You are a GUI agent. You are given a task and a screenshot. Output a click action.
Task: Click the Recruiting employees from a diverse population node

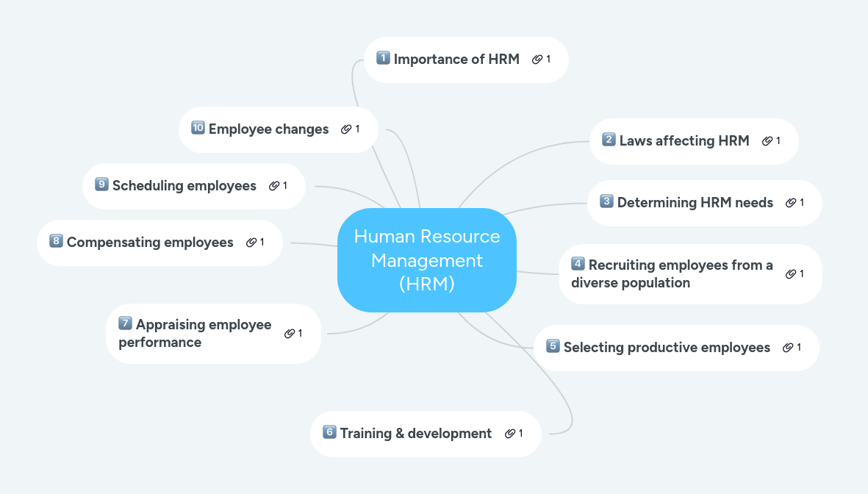672,273
